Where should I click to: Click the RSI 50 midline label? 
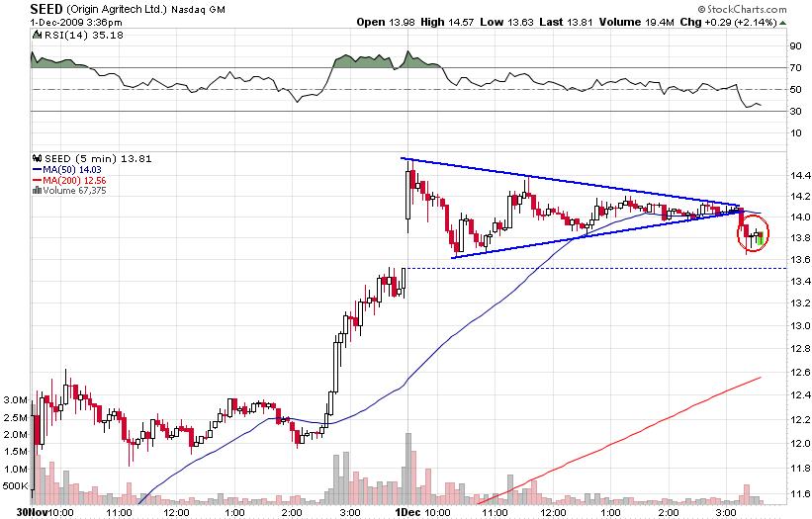795,90
